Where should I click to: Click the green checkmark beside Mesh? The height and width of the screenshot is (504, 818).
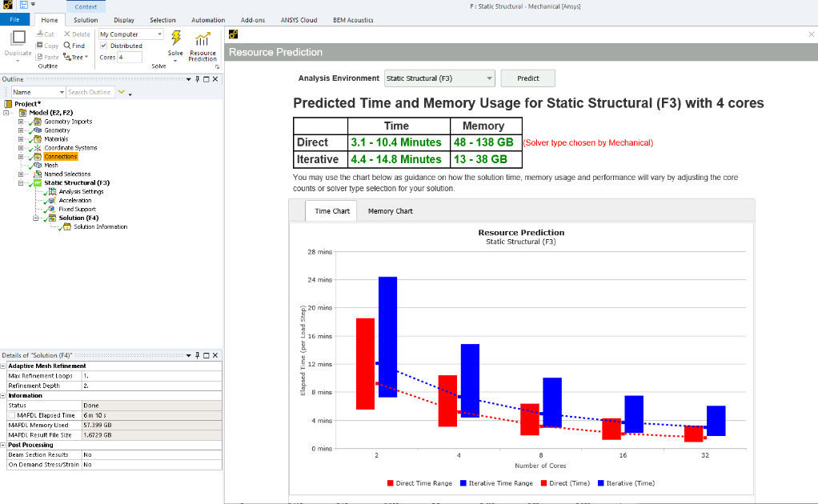[x=30, y=165]
